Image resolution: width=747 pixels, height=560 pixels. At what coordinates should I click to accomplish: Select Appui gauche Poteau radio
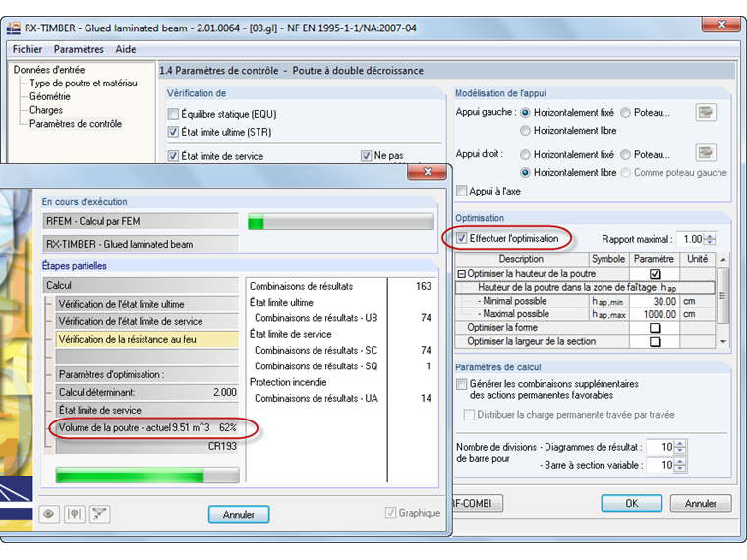point(625,113)
